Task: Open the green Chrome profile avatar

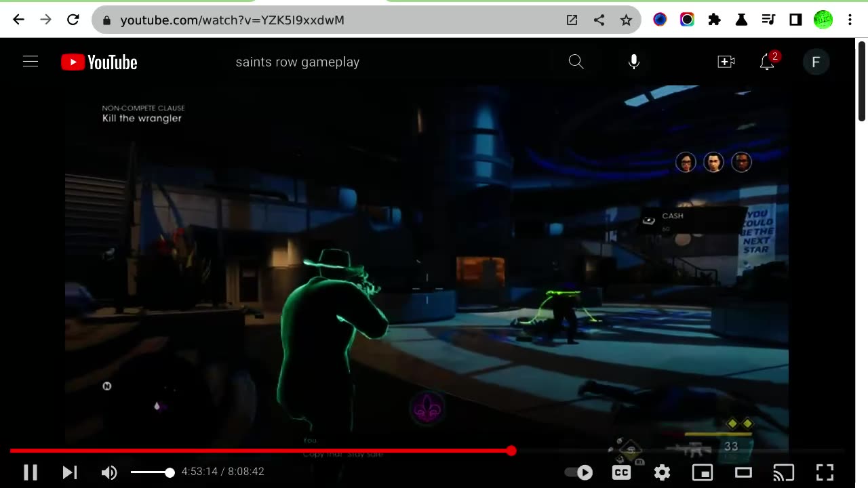Action: tap(823, 20)
